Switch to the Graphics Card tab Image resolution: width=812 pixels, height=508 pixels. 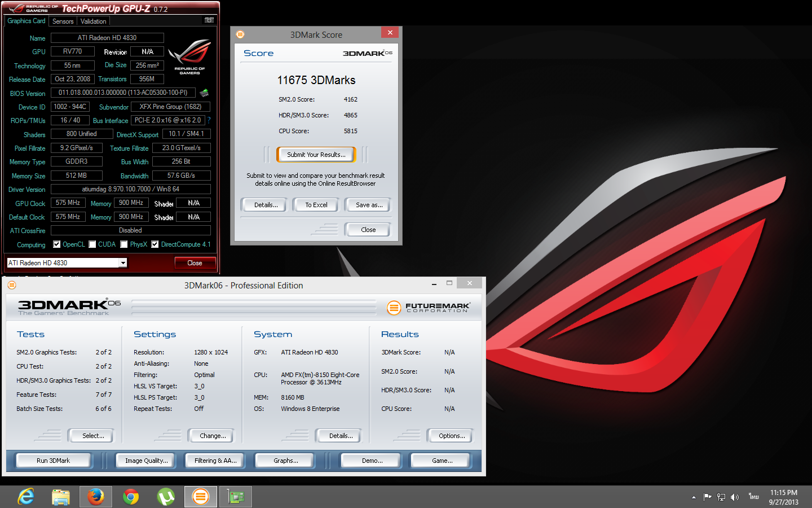pos(27,21)
